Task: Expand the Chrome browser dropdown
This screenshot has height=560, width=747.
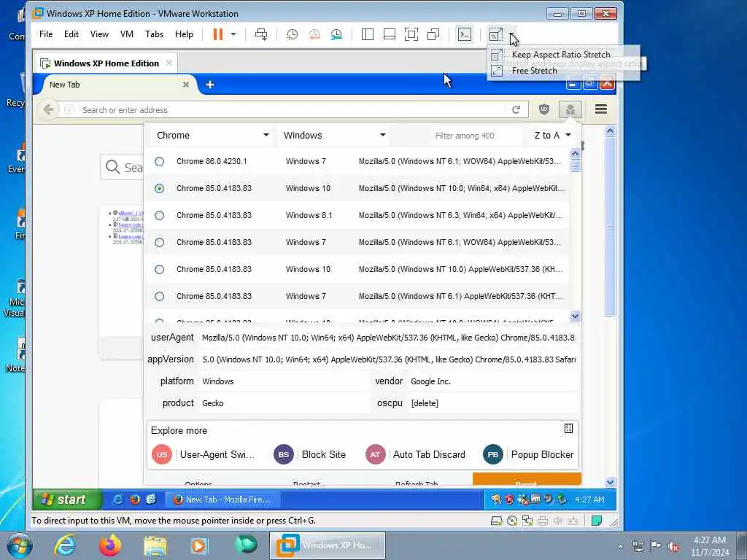Action: point(213,135)
